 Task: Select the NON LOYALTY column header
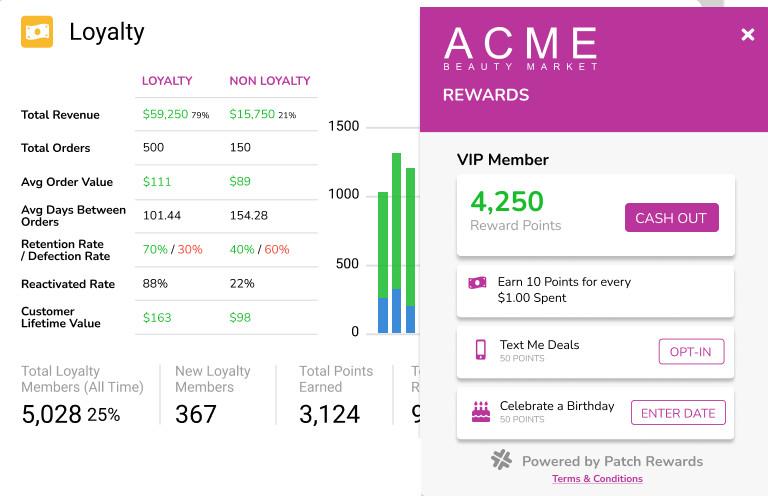(x=270, y=81)
